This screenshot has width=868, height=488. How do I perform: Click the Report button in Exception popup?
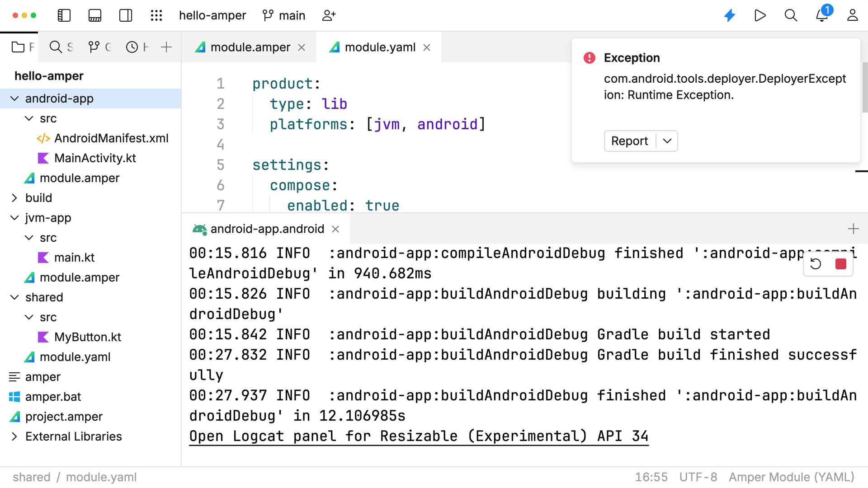click(630, 141)
